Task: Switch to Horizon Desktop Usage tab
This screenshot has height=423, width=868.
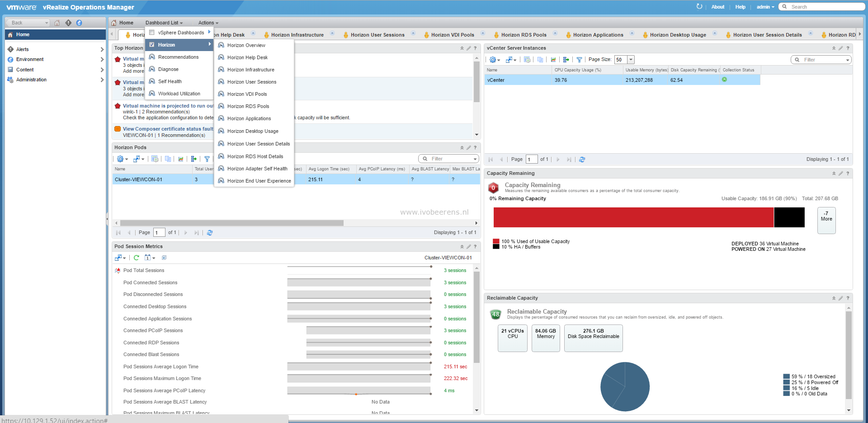Action: point(678,35)
